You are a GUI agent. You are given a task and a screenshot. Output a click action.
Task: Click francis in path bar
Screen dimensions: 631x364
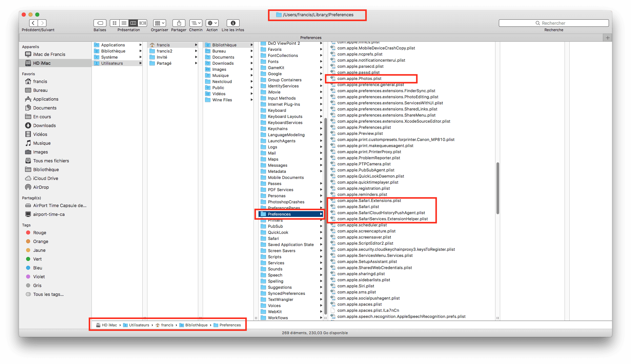164,325
